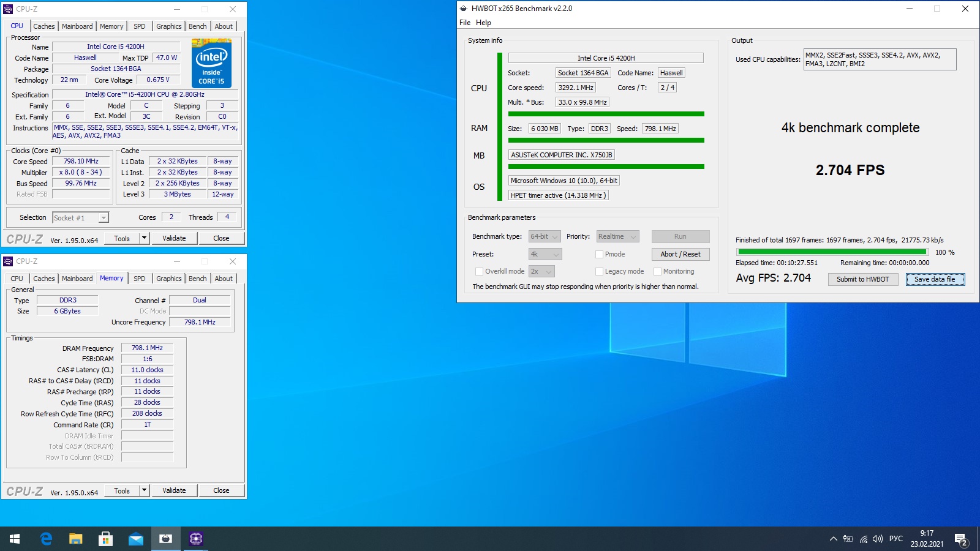Select the HWBOT x265 taskbar icon
This screenshot has height=551, width=980.
coord(165,539)
